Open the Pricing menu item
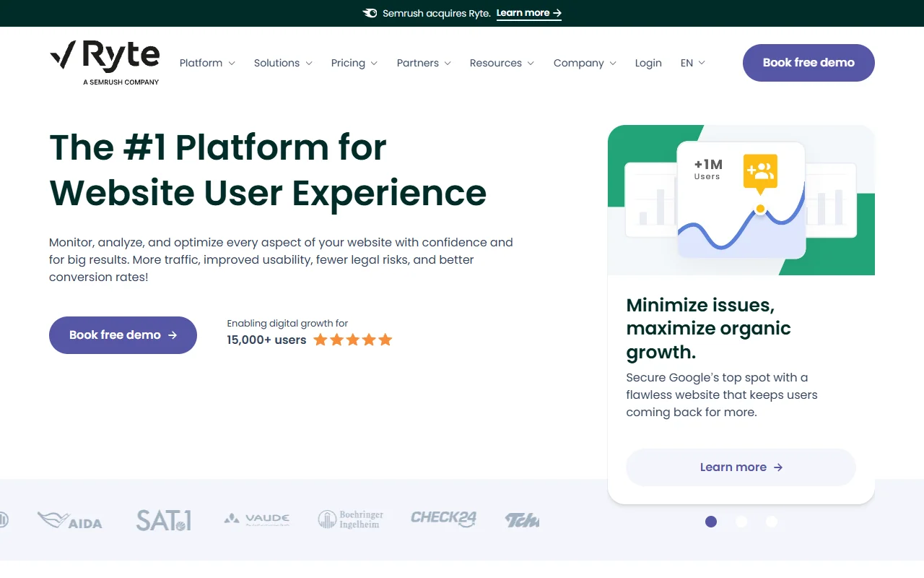Screen dimensions: 924x578 tap(353, 63)
